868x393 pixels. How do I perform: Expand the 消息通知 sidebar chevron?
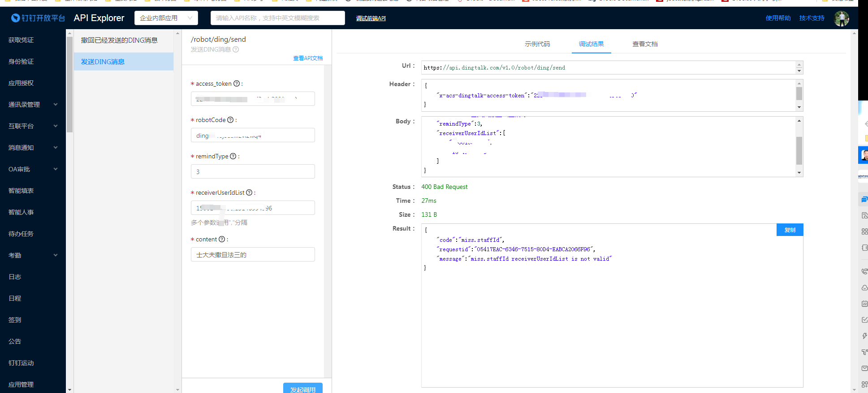tap(56, 148)
